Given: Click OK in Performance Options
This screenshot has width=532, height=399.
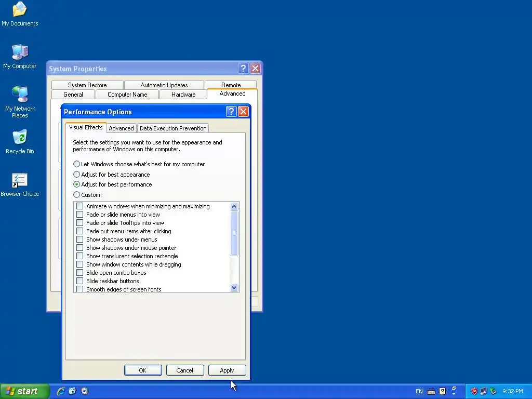Looking at the screenshot, I should click(x=143, y=370).
